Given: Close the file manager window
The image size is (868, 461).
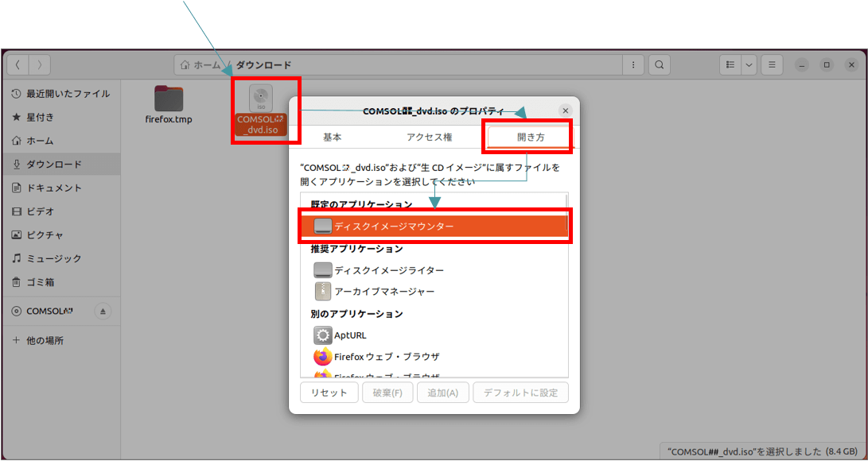Looking at the screenshot, I should 852,64.
